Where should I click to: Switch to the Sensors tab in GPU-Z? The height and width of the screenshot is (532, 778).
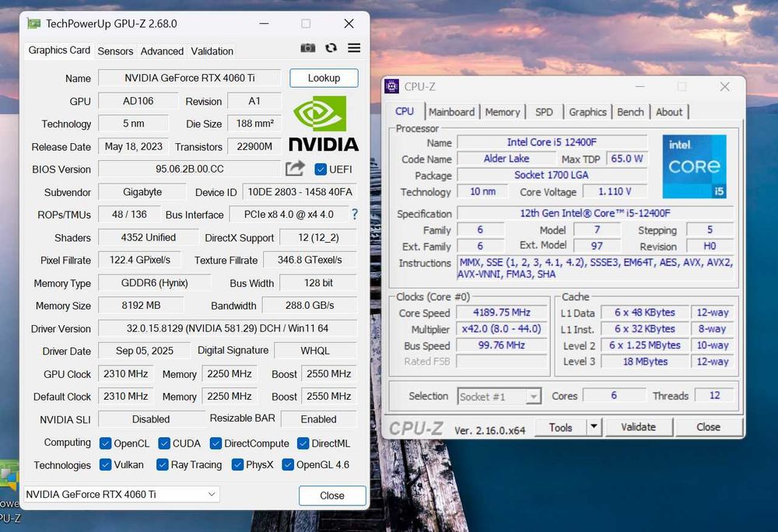click(115, 51)
